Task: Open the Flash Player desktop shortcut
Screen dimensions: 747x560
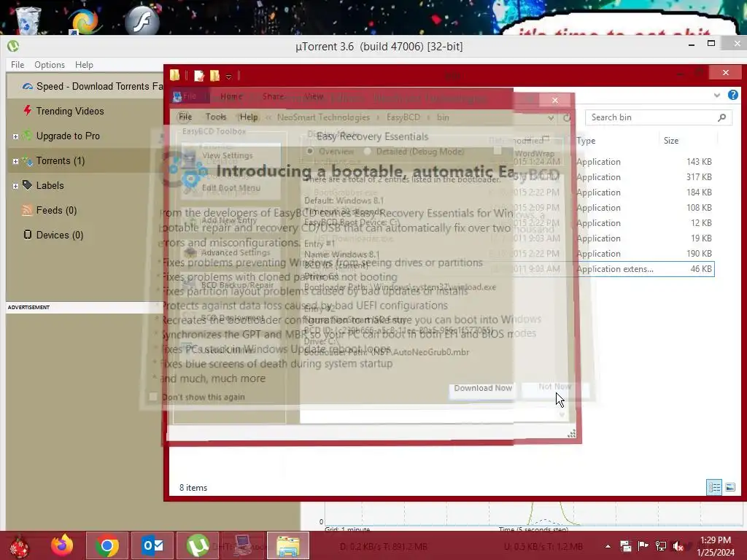Action: [x=142, y=21]
